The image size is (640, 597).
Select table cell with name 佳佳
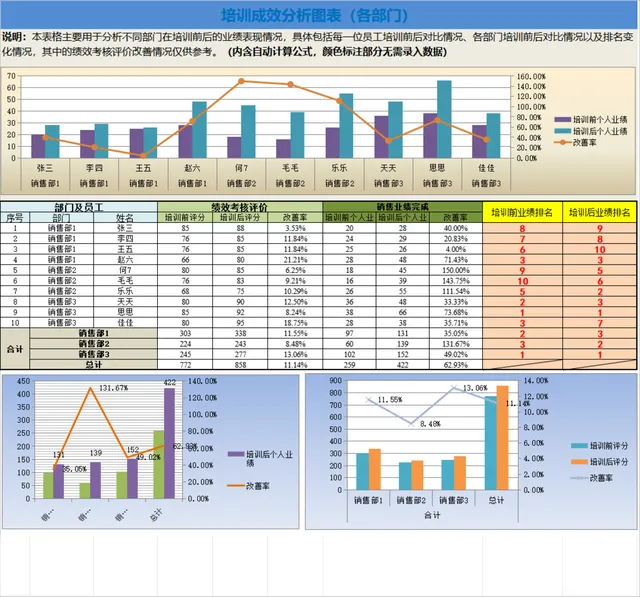coord(125,323)
